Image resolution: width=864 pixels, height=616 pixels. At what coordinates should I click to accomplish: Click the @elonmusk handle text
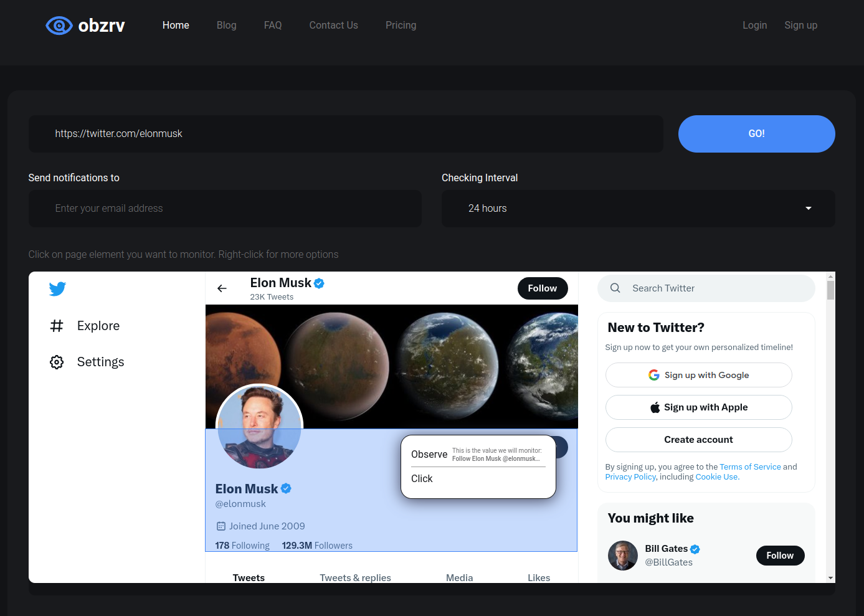(240, 504)
